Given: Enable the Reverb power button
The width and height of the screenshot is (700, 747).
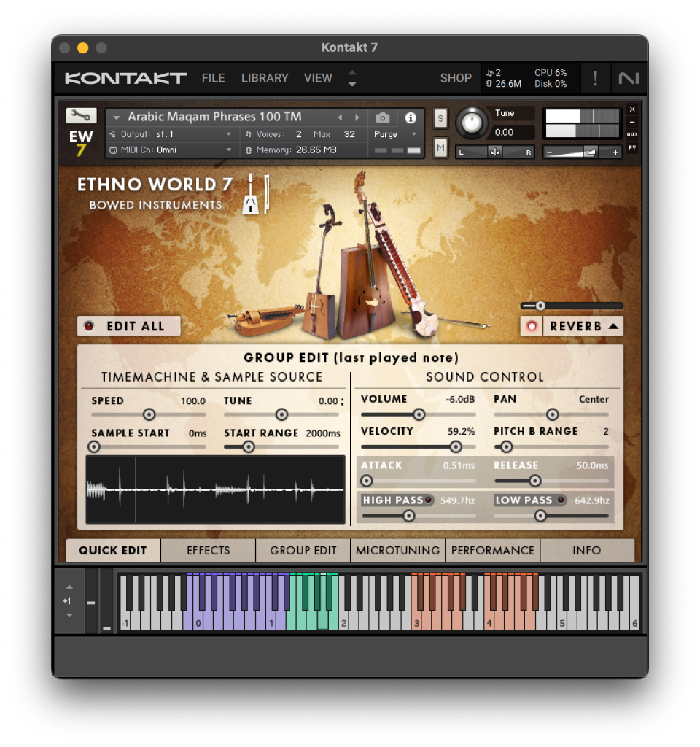Looking at the screenshot, I should click(x=532, y=326).
